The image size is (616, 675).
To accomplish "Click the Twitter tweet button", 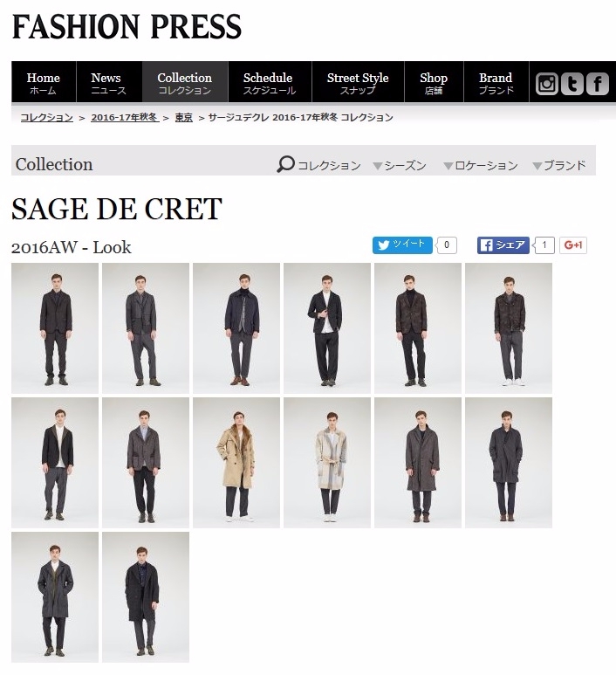I will pyautogui.click(x=402, y=245).
